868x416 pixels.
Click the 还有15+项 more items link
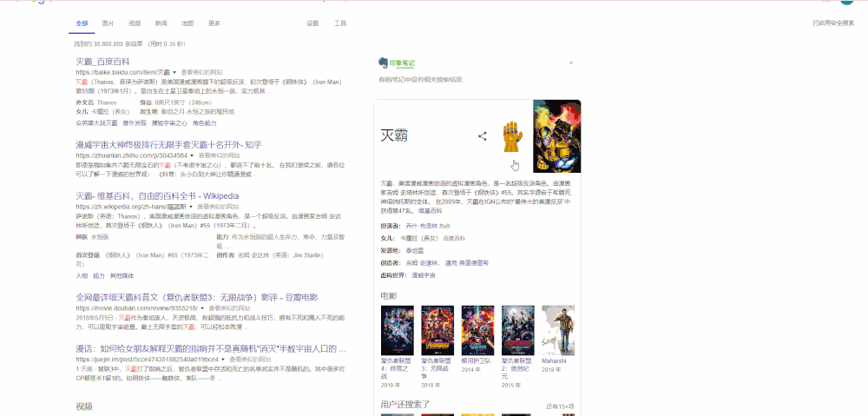coord(560,406)
